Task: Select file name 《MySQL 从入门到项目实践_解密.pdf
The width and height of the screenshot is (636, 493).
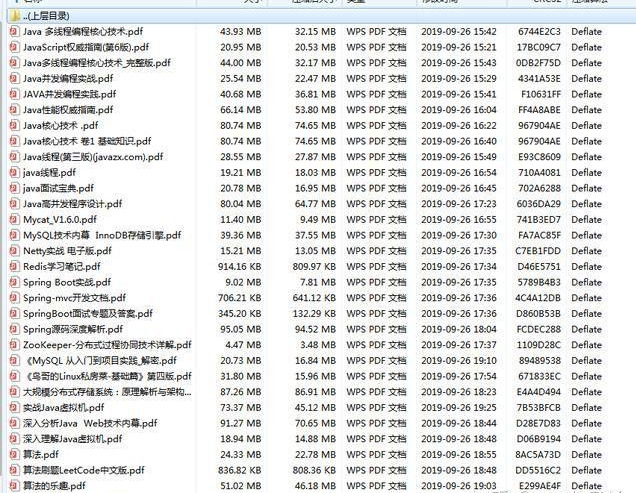Action: (x=100, y=360)
